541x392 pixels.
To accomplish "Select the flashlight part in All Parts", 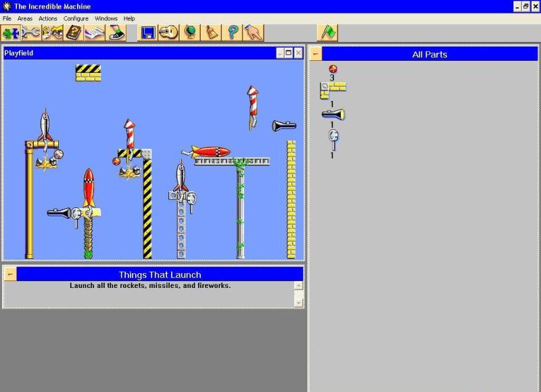I will pos(333,114).
